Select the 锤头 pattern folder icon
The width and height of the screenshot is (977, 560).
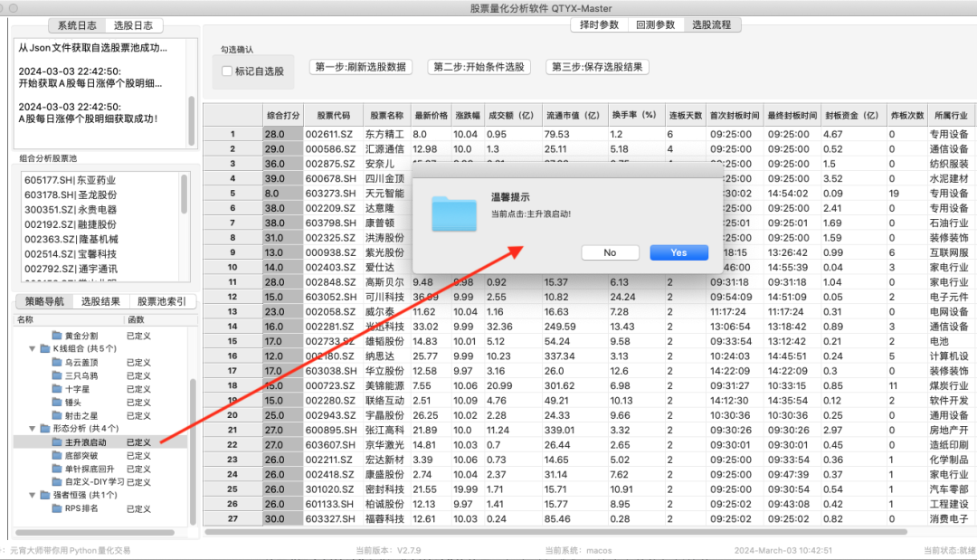point(55,400)
